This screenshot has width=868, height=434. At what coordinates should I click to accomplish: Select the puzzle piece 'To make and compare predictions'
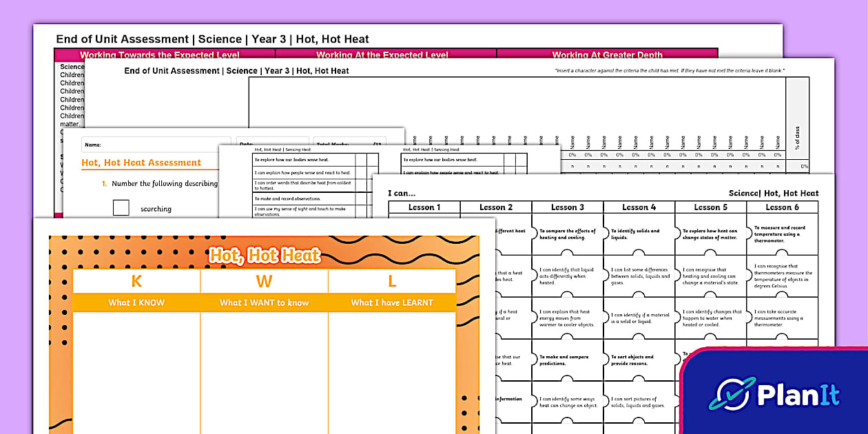[x=565, y=361]
